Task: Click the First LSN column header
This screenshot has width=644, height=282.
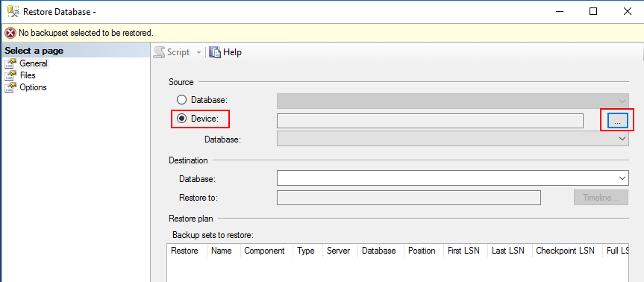Action: [x=463, y=251]
